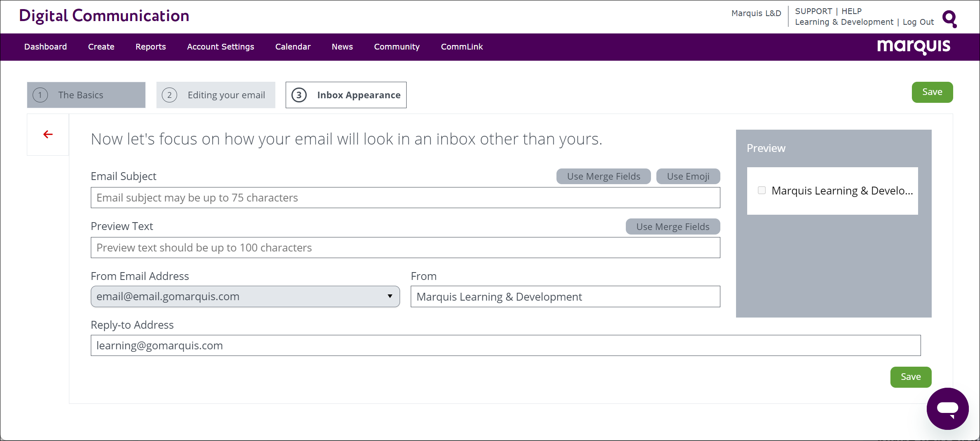980x441 pixels.
Task: Click the From name field
Action: click(566, 296)
